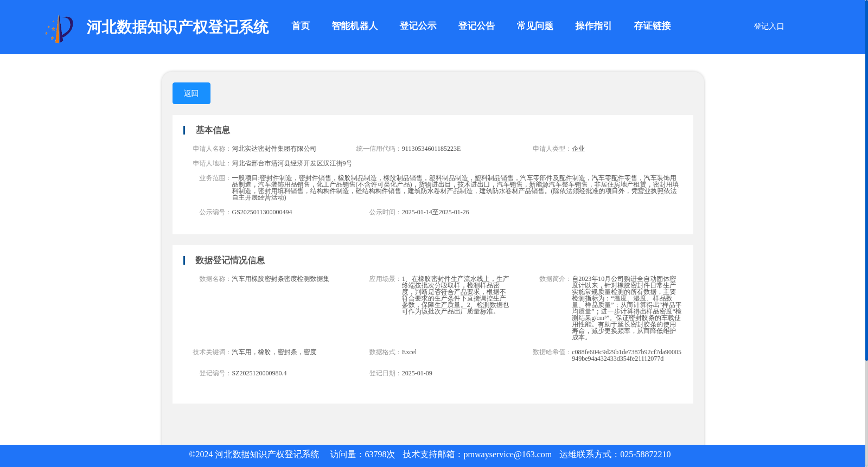The image size is (868, 467).
Task: Click registration number SZ2025120000980.4
Action: pos(259,373)
